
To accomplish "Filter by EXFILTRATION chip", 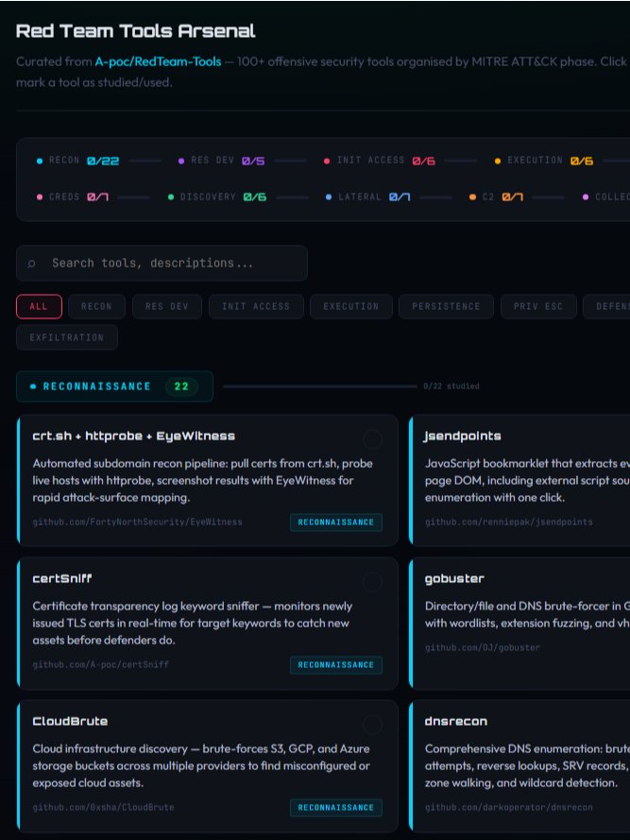I will click(x=67, y=337).
